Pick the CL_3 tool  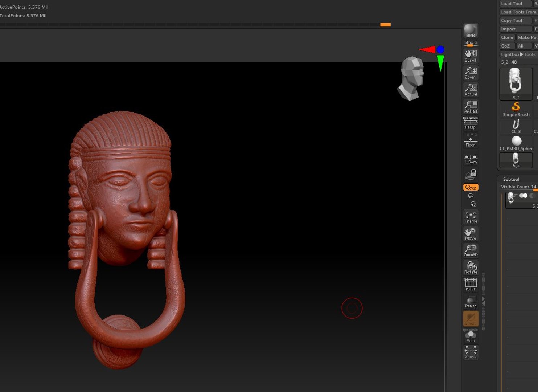tap(516, 127)
